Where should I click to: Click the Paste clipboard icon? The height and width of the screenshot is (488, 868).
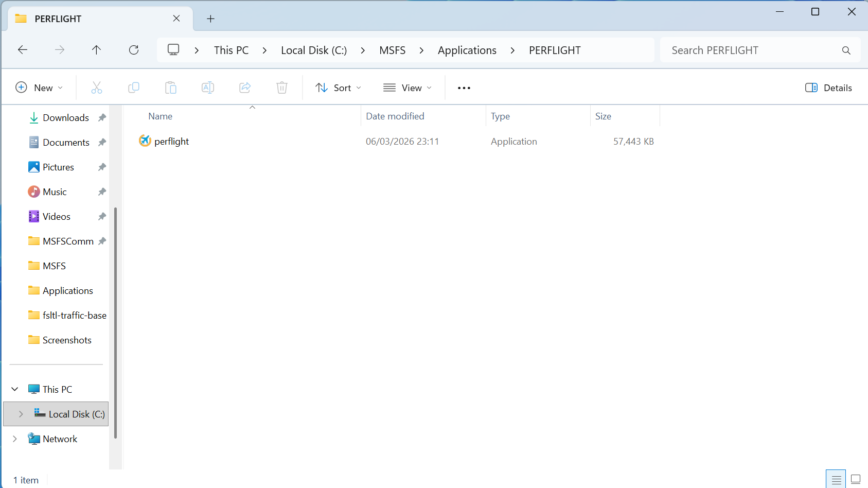pos(171,88)
